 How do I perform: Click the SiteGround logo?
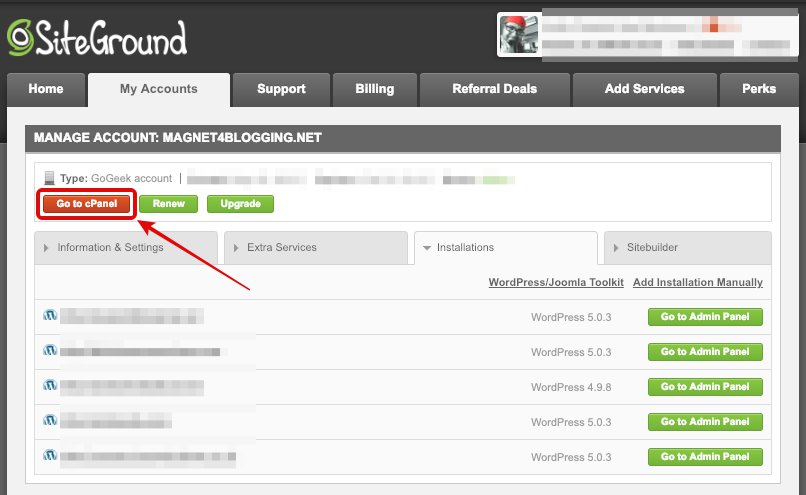[x=97, y=38]
